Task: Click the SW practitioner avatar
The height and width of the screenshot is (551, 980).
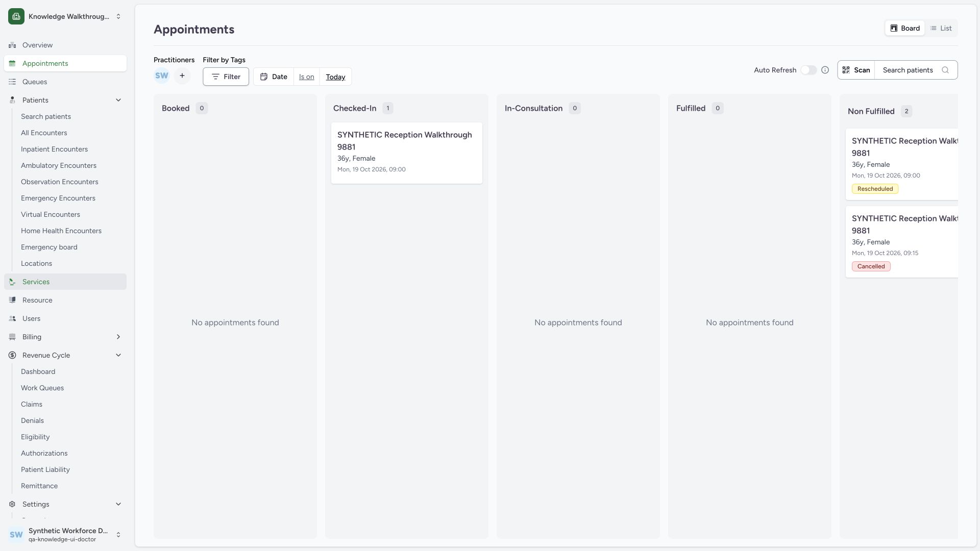Action: point(162,76)
